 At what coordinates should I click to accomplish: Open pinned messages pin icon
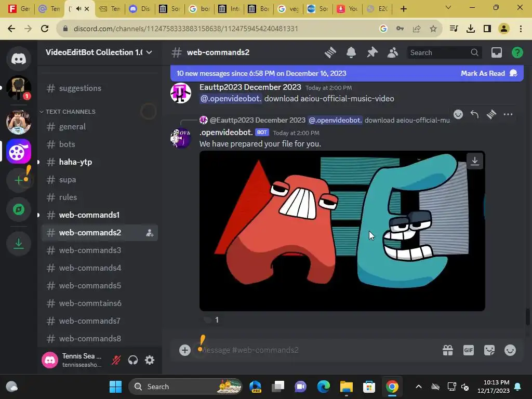(372, 52)
